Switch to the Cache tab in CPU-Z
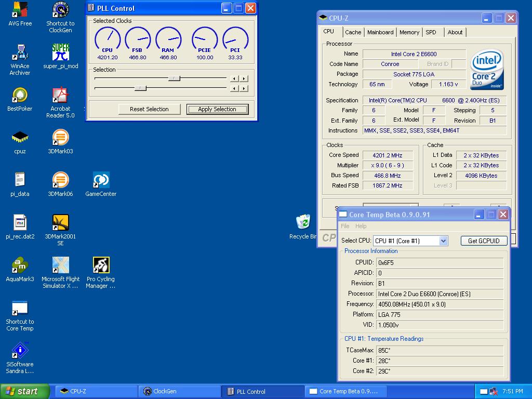The image size is (532, 399). (353, 32)
